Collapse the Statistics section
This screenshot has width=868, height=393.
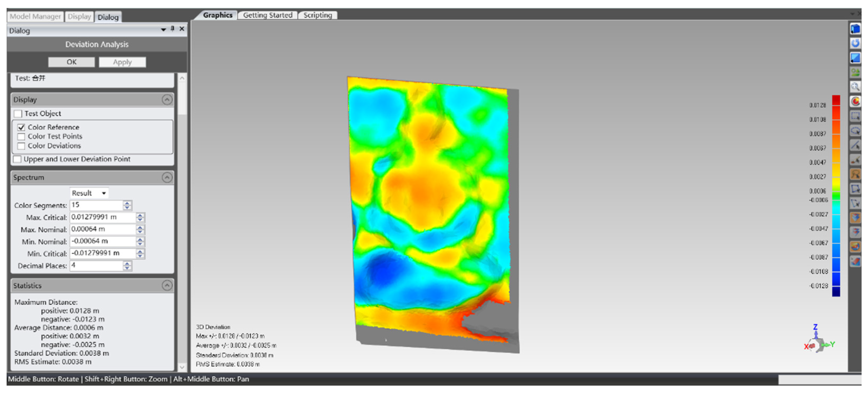click(167, 286)
